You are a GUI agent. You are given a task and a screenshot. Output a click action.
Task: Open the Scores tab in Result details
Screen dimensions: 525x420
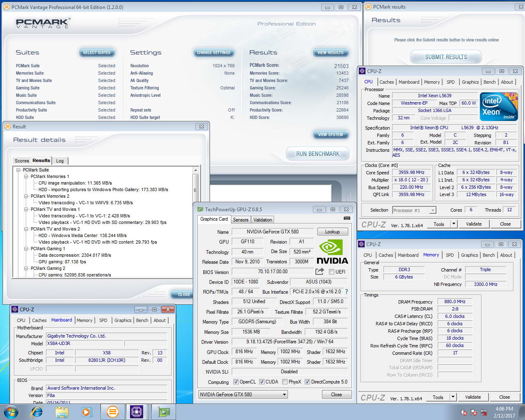tap(22, 161)
